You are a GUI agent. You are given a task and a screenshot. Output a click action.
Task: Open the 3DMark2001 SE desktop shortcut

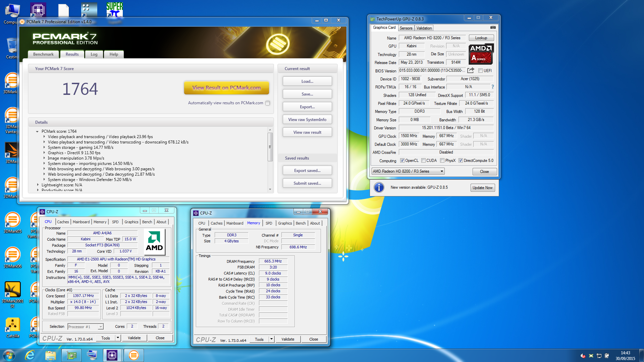pos(12,294)
